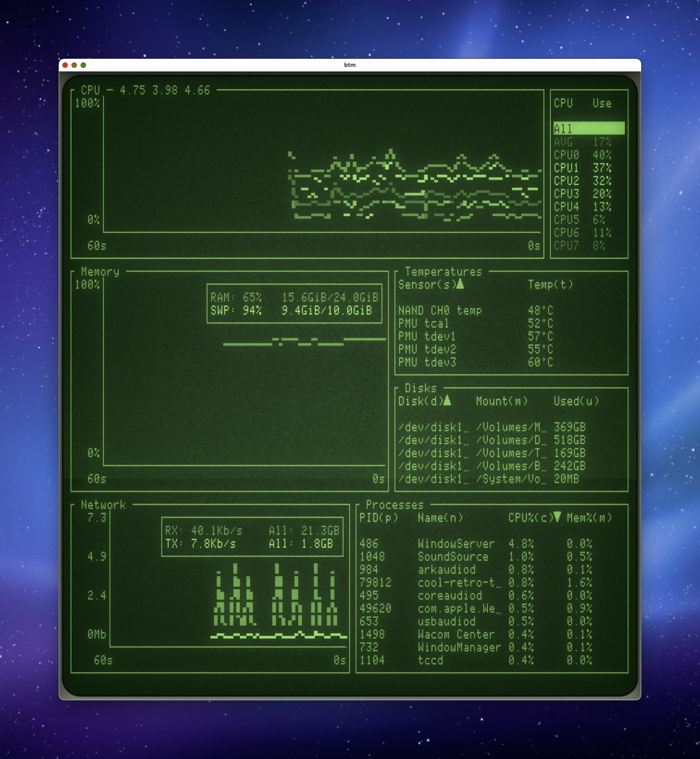Viewport: 700px width, 759px height.
Task: Click the Mem%(m) column header
Action: click(589, 518)
